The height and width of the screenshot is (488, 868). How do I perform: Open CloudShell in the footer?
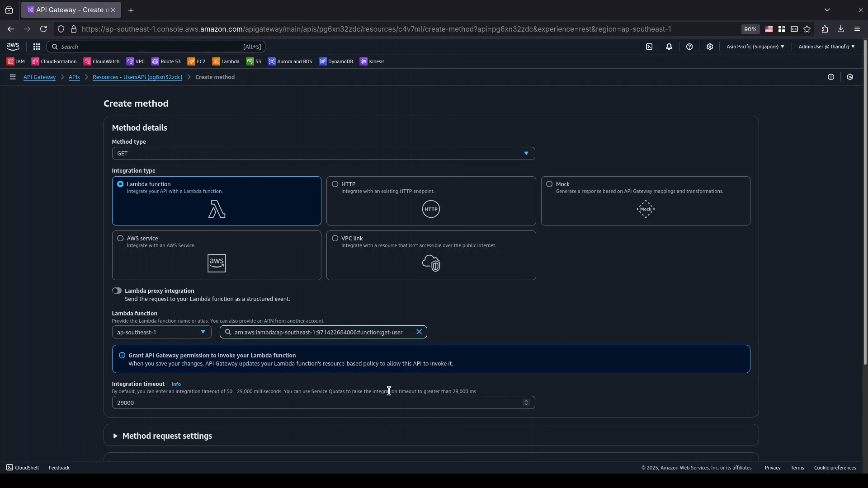[23, 468]
